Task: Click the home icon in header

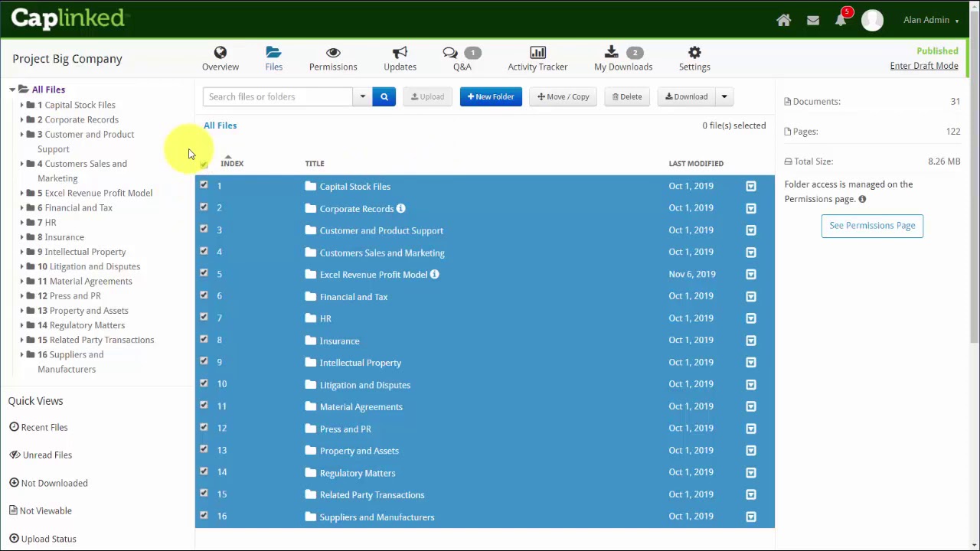Action: [783, 21]
